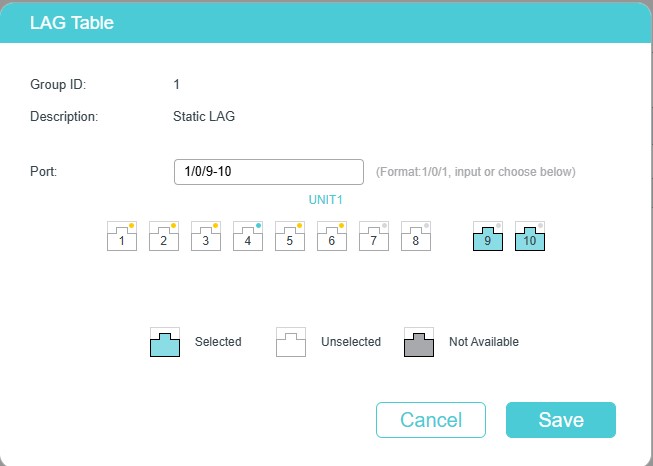Click the Not Available legend icon
Viewport: 653px width, 466px height.
tap(419, 342)
